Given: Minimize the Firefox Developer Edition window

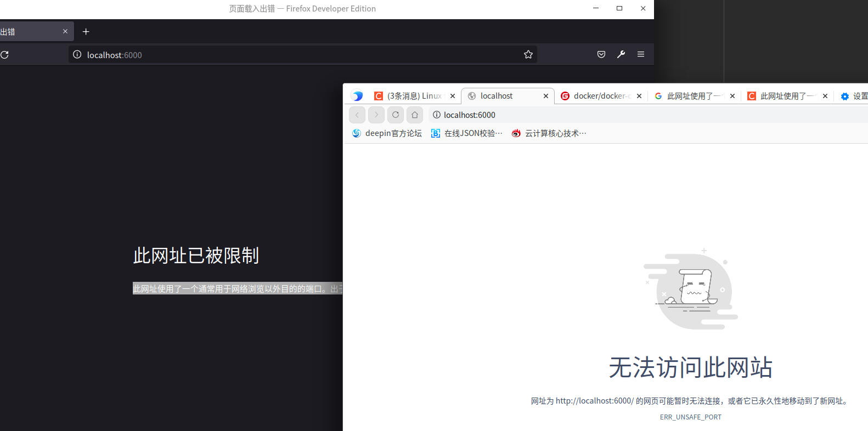Looking at the screenshot, I should [596, 8].
